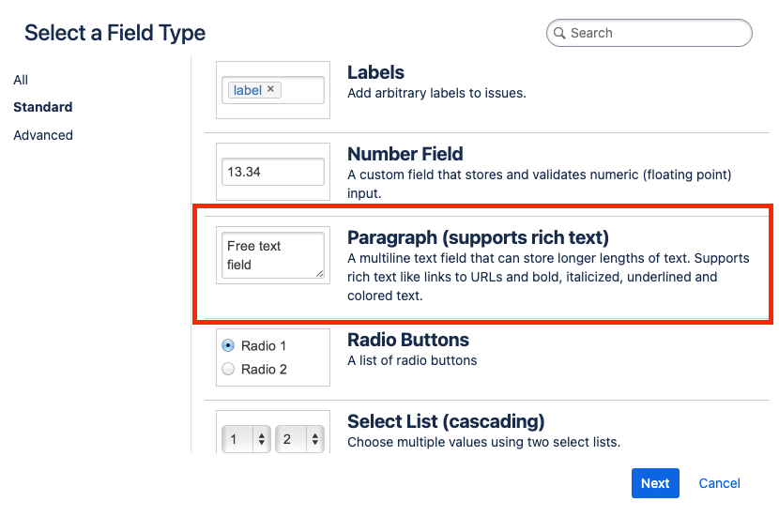The height and width of the screenshot is (532, 779).
Task: Focus the Search input box
Action: tap(657, 33)
